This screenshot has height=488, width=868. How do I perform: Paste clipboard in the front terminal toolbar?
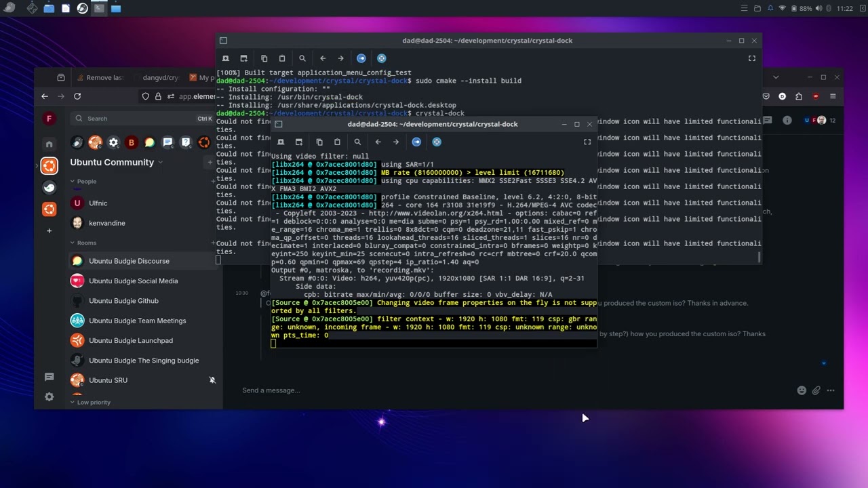[337, 142]
